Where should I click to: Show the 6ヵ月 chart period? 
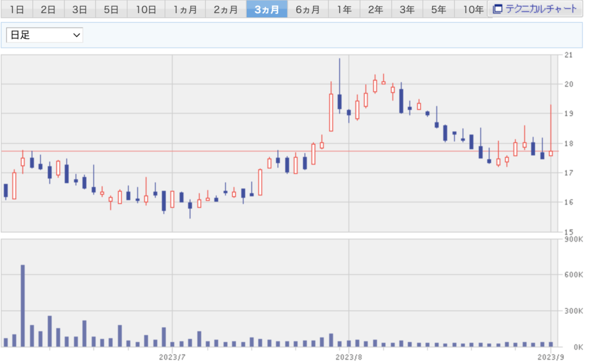point(308,9)
